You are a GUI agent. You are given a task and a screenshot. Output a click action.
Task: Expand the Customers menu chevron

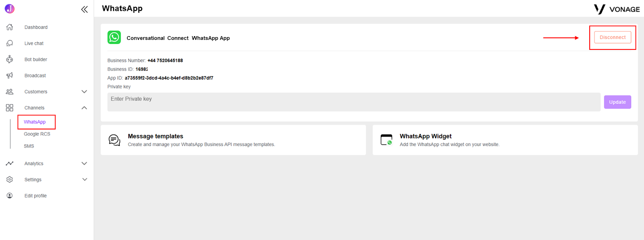coord(84,92)
